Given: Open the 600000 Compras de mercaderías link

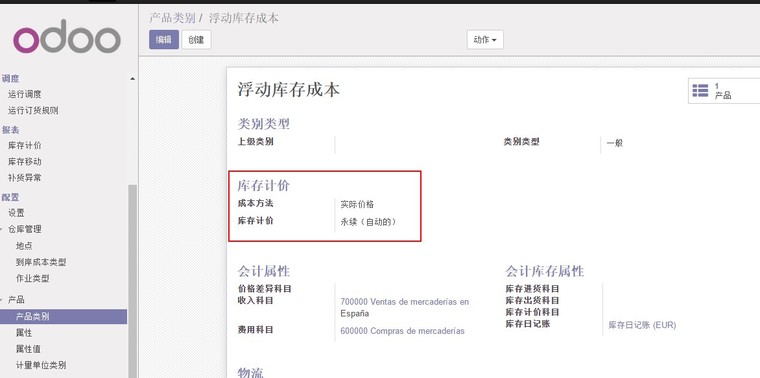Looking at the screenshot, I should (x=402, y=331).
